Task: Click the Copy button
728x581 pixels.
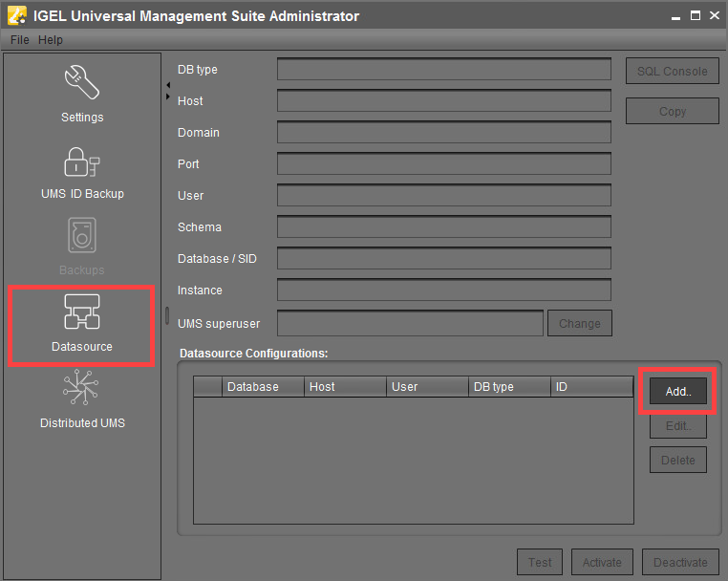Action: pos(672,112)
